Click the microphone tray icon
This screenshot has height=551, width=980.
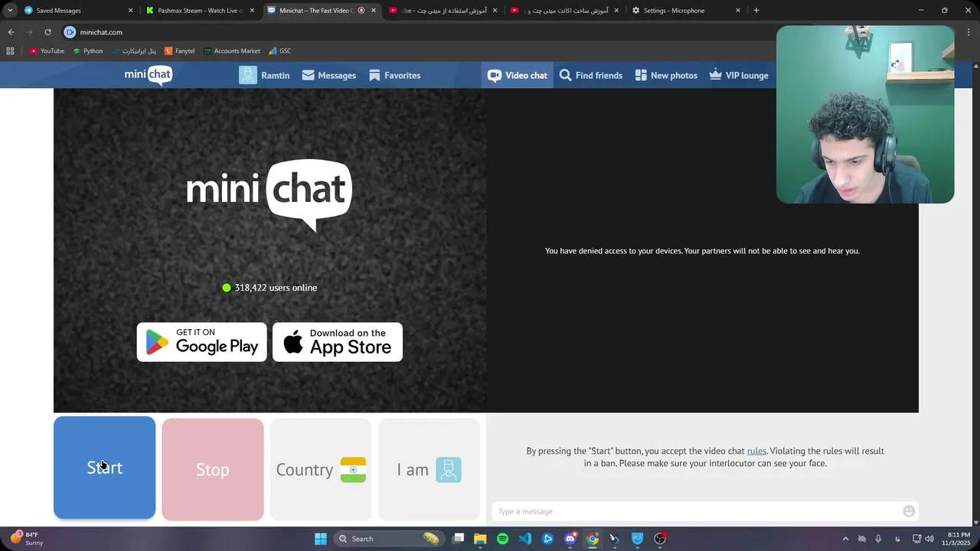pos(878,539)
